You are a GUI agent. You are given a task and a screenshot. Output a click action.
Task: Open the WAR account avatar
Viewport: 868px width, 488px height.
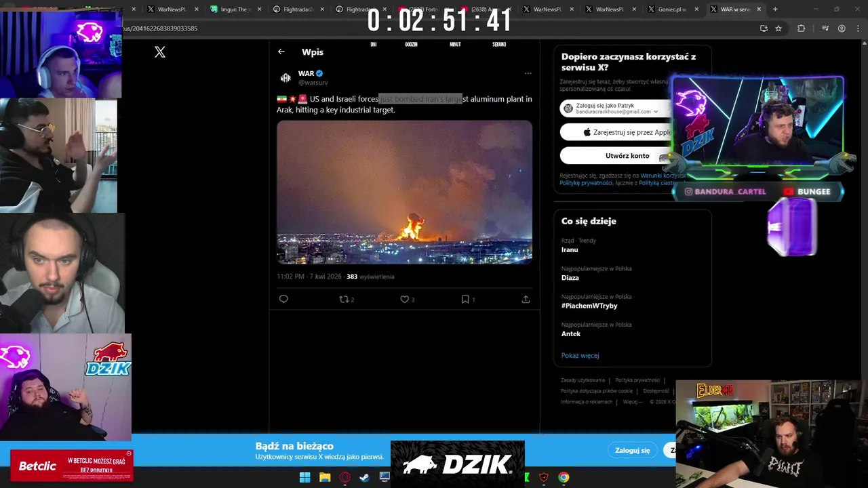click(x=285, y=77)
